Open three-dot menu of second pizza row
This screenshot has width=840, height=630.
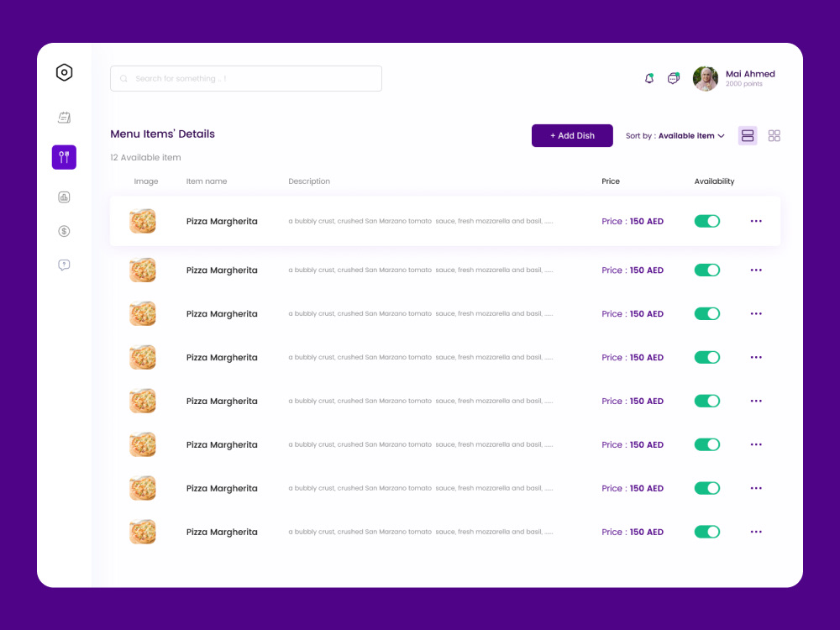[756, 270]
